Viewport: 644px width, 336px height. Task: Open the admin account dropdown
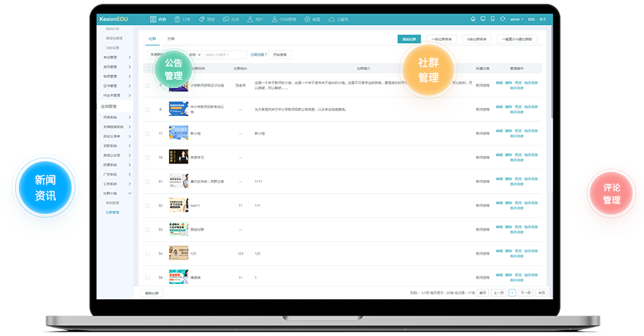[517, 18]
